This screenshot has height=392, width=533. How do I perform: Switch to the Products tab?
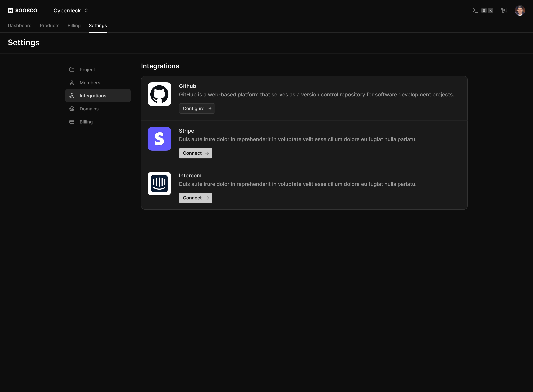(50, 25)
